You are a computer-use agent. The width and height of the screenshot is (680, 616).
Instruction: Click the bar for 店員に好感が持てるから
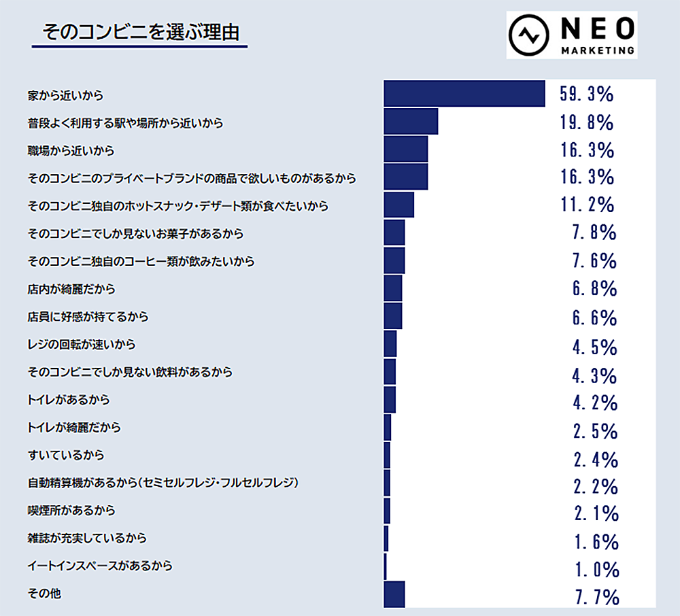(x=393, y=316)
